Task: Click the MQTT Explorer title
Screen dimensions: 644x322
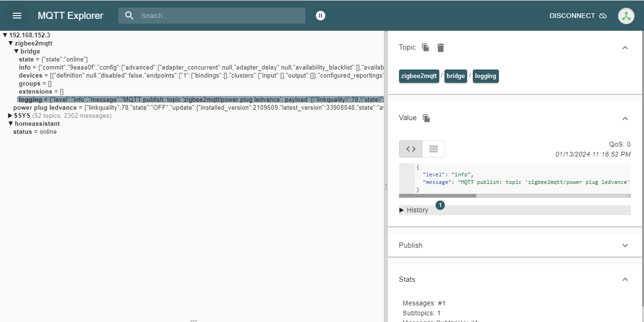Action: click(x=70, y=16)
